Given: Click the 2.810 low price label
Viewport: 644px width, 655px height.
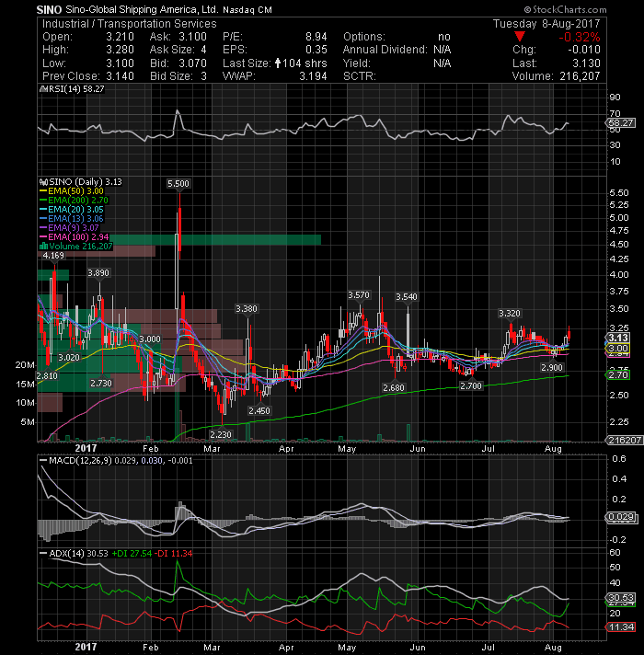Looking at the screenshot, I should [x=47, y=375].
